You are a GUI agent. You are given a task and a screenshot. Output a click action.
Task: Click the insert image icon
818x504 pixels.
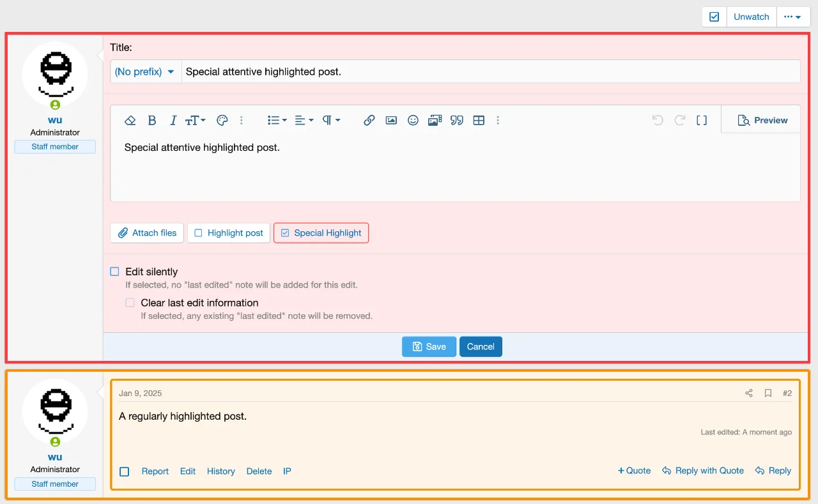coord(391,120)
